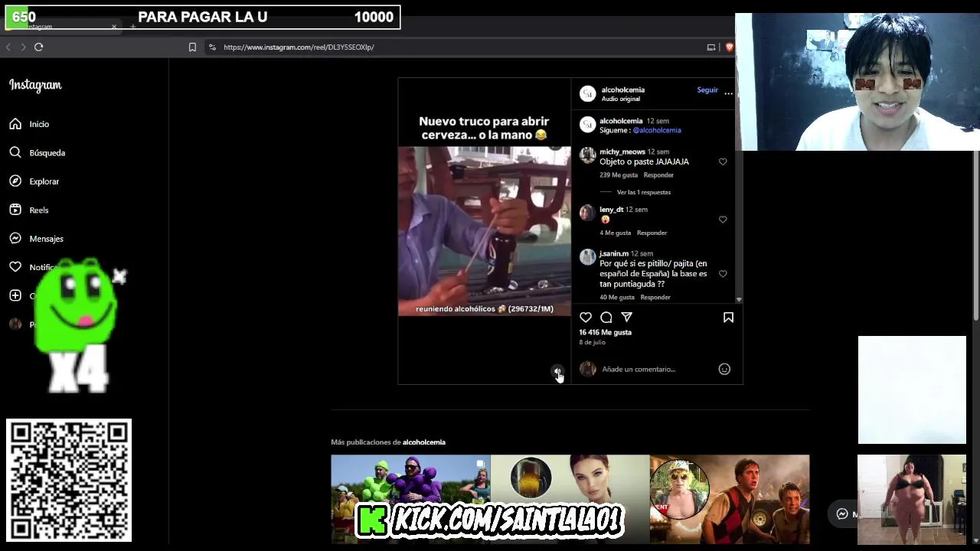980x551 pixels.
Task: Expand Ver las 1 respuestas
Action: (644, 192)
